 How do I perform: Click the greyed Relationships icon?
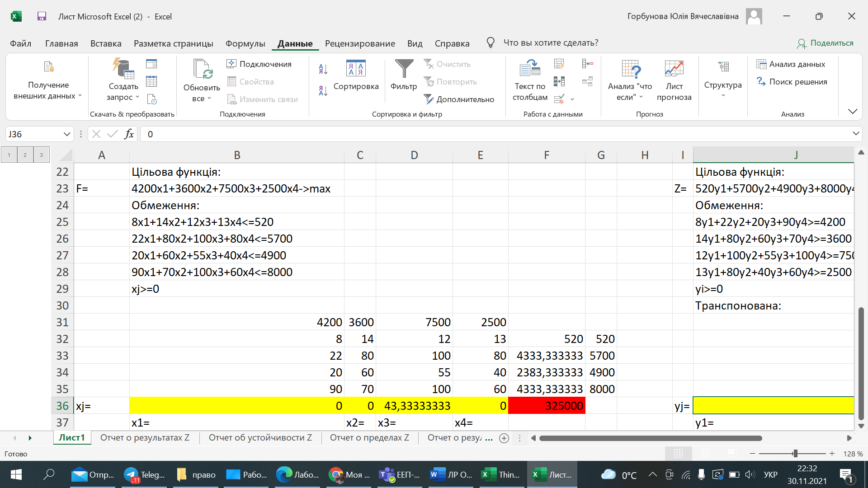(587, 81)
